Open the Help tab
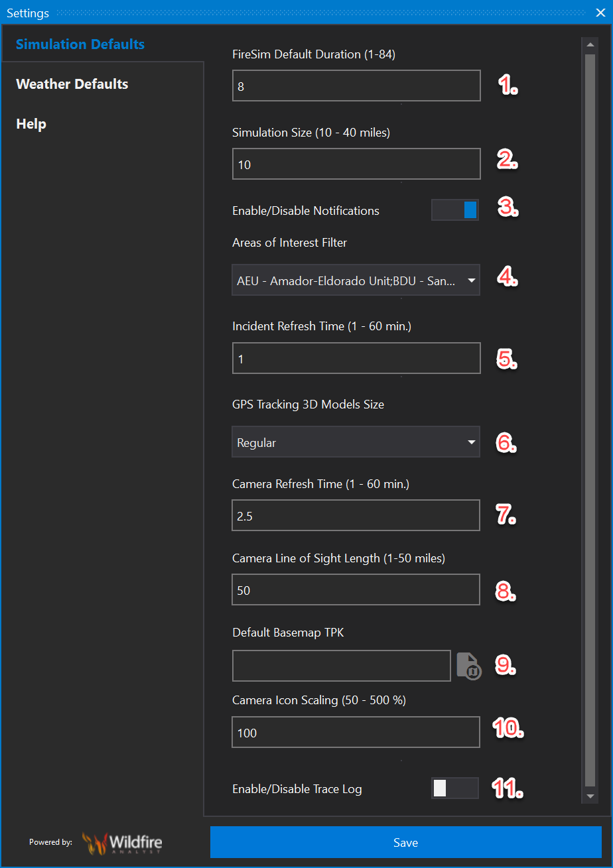The width and height of the screenshot is (613, 868). [31, 124]
